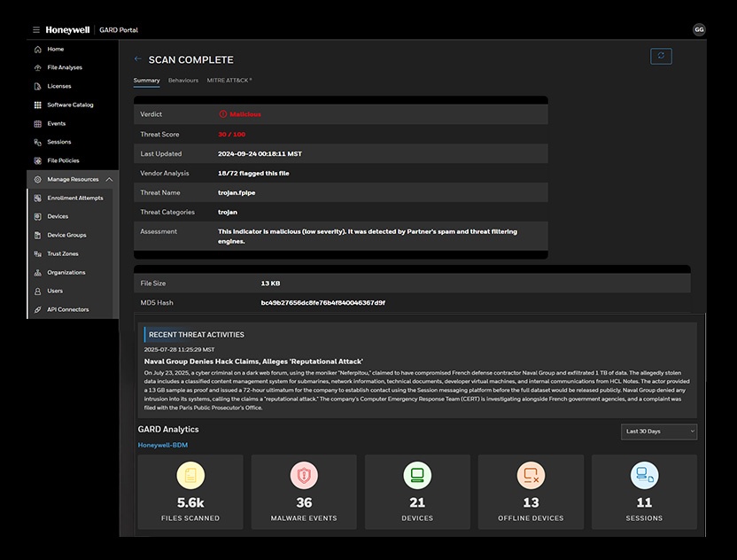
Task: Click the GARD Analytics heading
Action: [168, 429]
